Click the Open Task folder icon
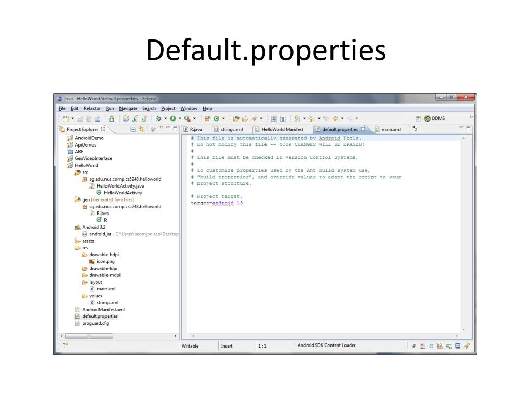 coord(245,118)
